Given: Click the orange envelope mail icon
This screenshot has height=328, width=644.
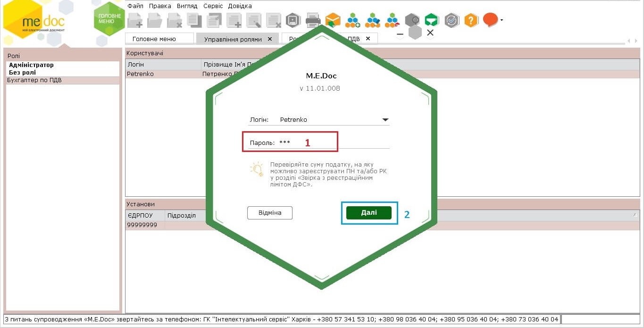Looking at the screenshot, I should [333, 20].
